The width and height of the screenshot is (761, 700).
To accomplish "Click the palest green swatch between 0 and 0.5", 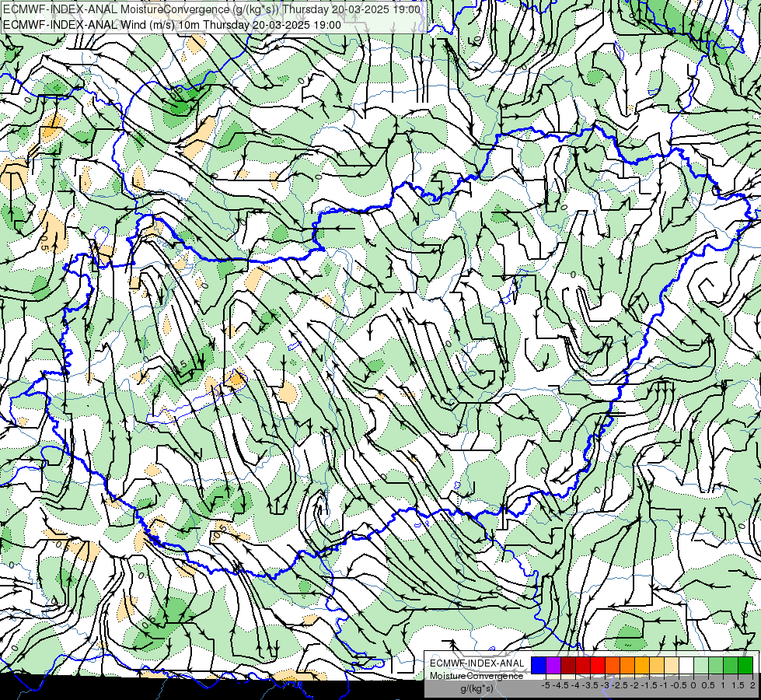I will point(701,666).
